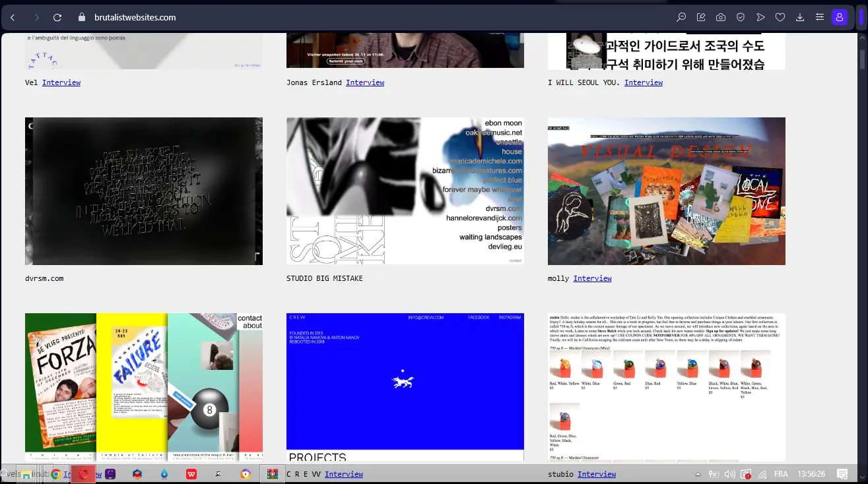The height and width of the screenshot is (484, 868).
Task: Click the zoom-out magnifier icon in toolbar
Action: point(681,17)
